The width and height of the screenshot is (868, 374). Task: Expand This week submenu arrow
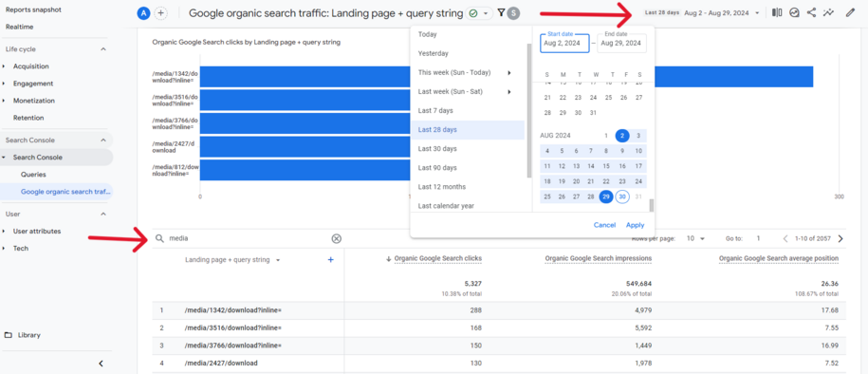pyautogui.click(x=508, y=72)
